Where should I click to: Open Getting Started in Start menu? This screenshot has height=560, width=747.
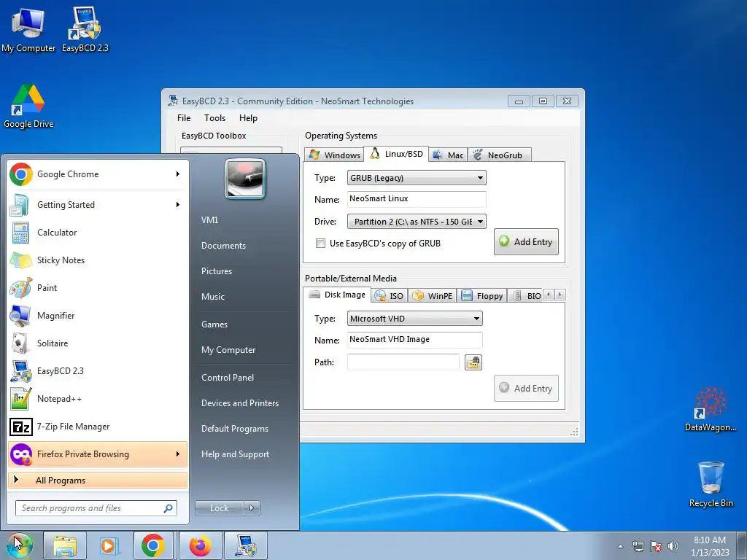(x=98, y=205)
